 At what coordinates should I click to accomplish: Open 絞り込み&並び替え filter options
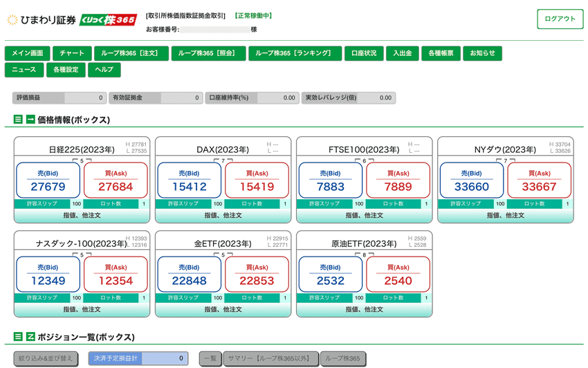(x=46, y=359)
